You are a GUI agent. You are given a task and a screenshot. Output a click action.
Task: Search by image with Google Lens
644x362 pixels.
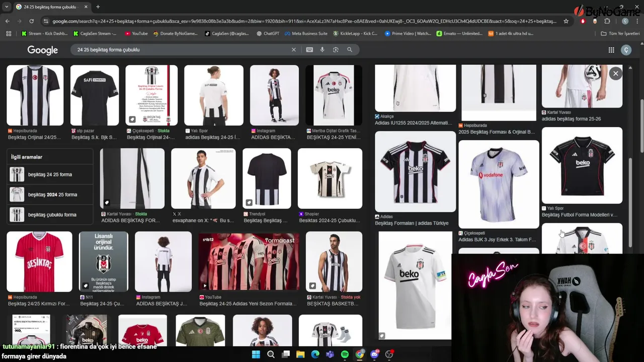click(x=336, y=50)
